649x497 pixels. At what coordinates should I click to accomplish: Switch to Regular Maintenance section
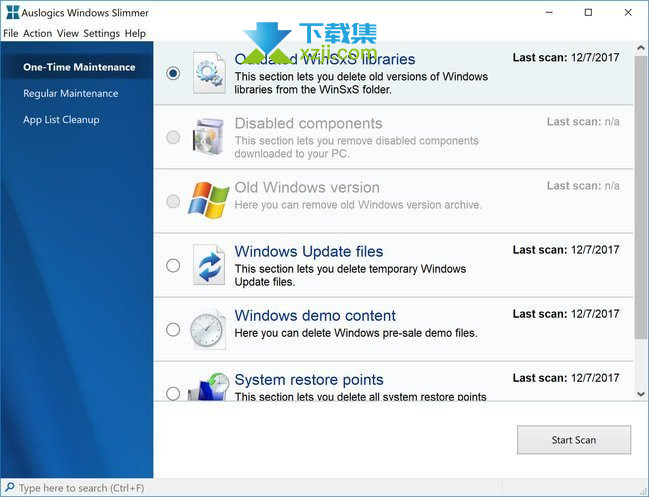[71, 94]
